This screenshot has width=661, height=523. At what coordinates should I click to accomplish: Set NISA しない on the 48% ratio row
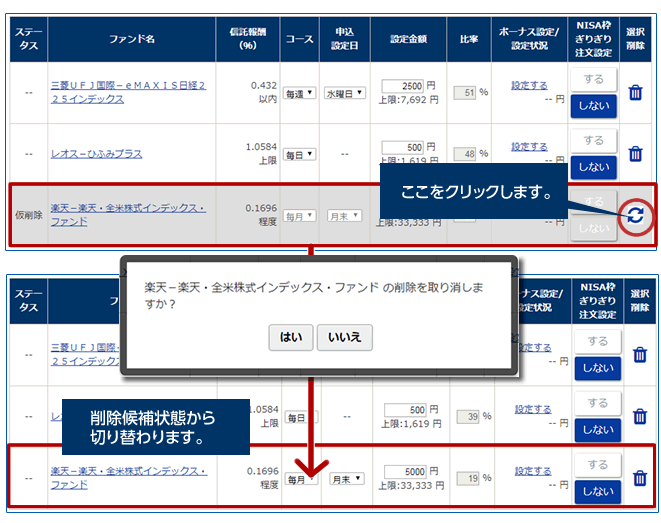594,167
